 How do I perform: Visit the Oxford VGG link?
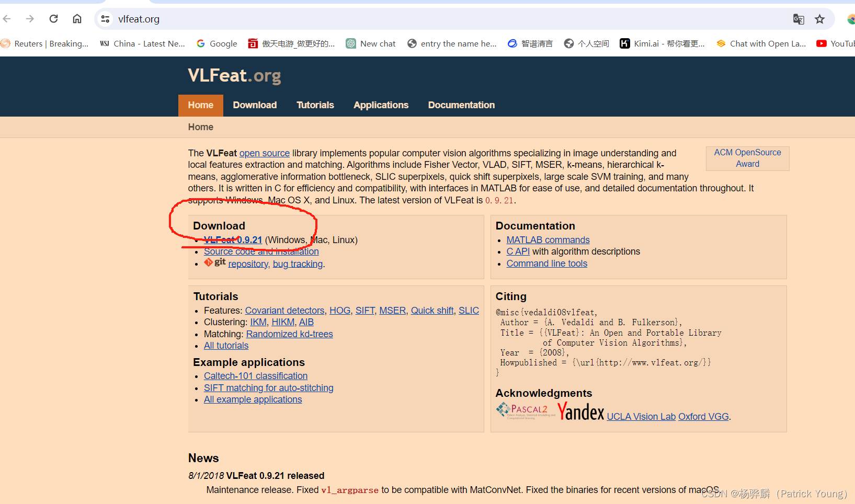coord(703,417)
